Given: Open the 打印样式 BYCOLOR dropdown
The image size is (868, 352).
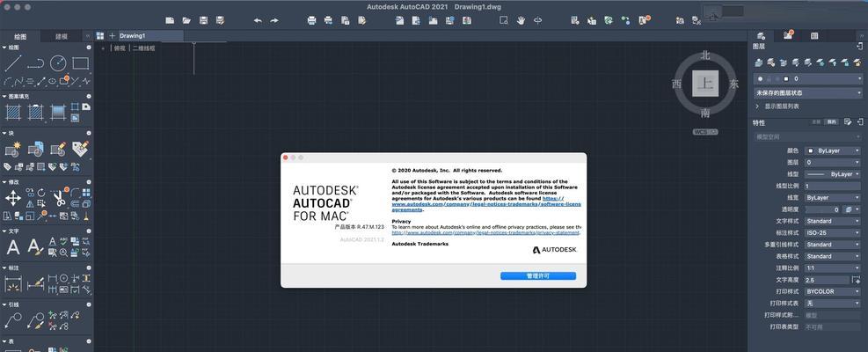Looking at the screenshot, I should pyautogui.click(x=833, y=291).
